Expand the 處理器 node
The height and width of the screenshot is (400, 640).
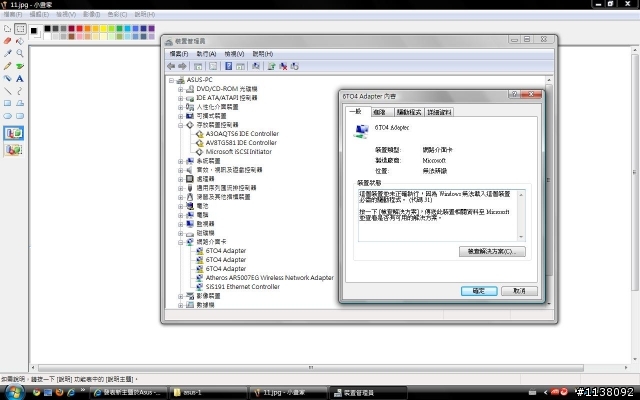click(180, 179)
